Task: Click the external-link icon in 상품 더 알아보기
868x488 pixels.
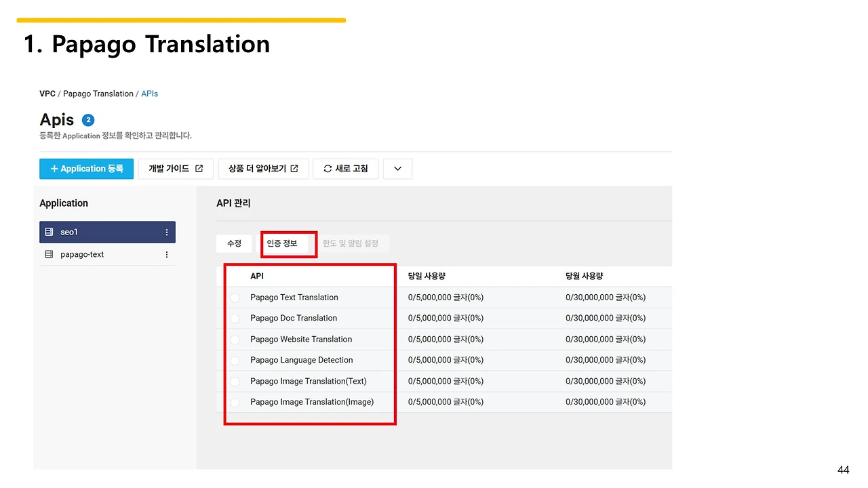Action: [x=294, y=169]
